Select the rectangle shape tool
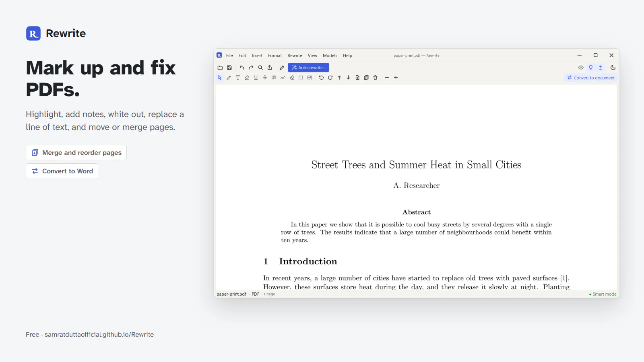The width and height of the screenshot is (644, 362). [x=301, y=78]
